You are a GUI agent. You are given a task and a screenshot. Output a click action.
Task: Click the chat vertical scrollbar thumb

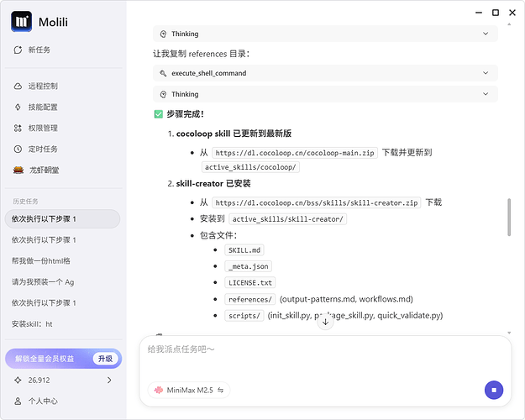[x=509, y=217]
